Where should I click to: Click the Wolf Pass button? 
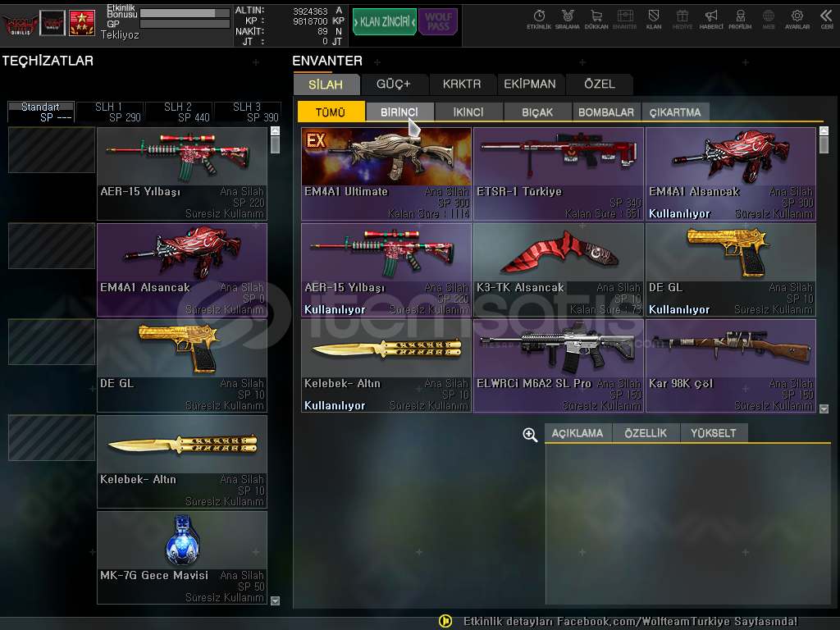tap(438, 22)
